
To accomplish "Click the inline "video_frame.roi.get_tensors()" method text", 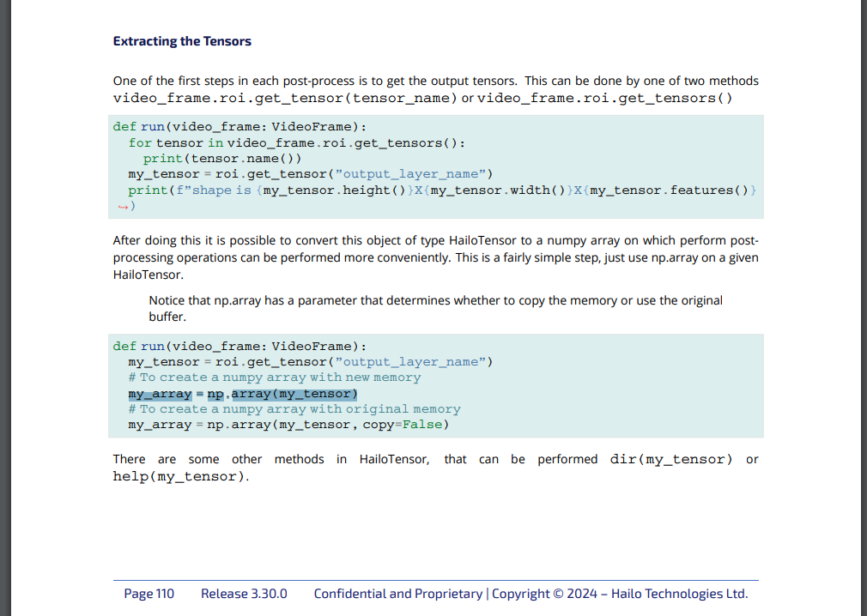I will 604,98.
